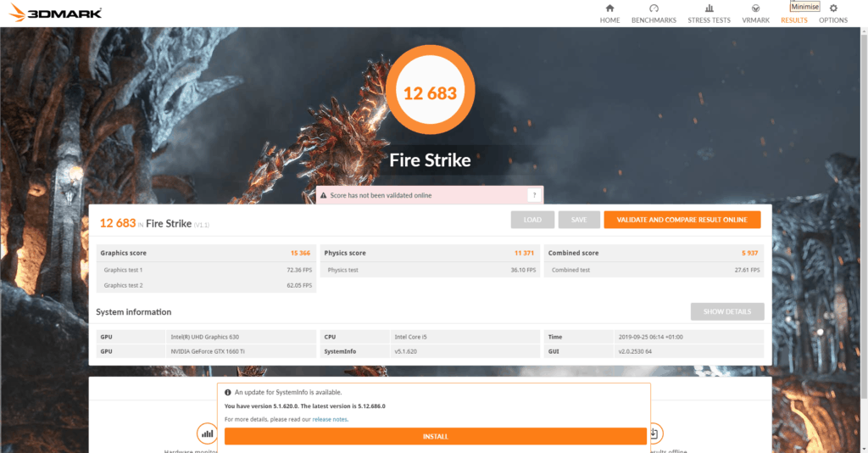Click the Load button
Viewport: 868px width, 453px height.
532,220
